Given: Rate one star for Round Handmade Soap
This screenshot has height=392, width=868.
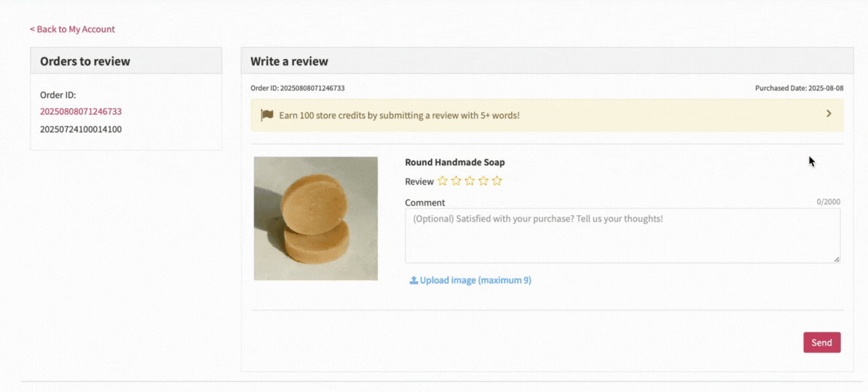Looking at the screenshot, I should coord(442,181).
